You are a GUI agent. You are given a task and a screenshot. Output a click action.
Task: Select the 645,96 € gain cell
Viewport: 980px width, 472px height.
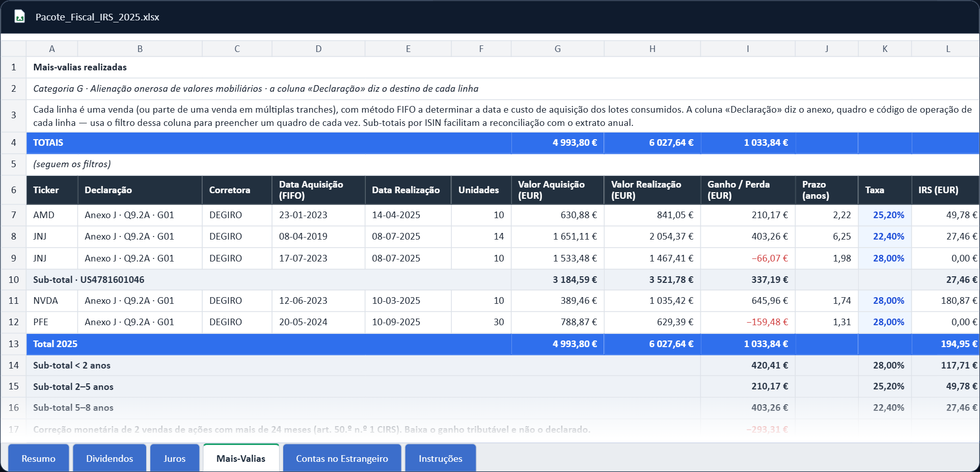pyautogui.click(x=748, y=301)
